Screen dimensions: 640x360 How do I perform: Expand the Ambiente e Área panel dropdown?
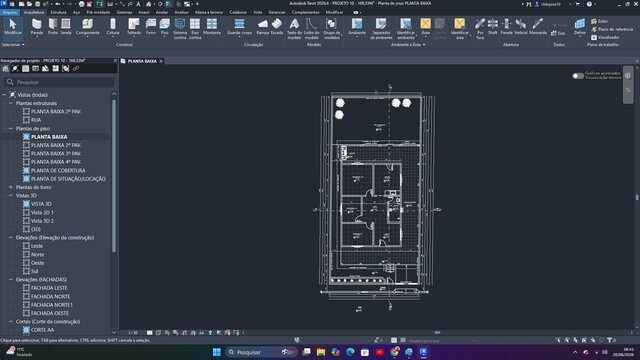408,44
